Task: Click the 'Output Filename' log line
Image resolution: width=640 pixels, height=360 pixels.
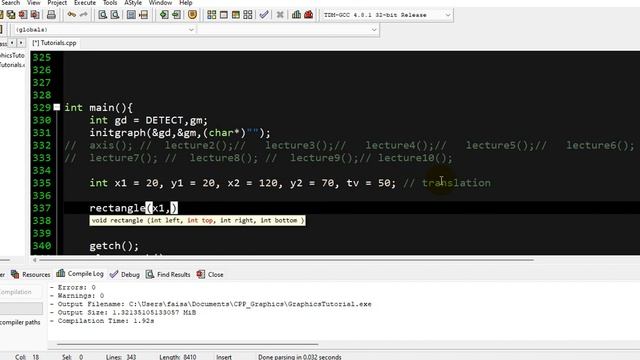Action: pyautogui.click(x=211, y=304)
